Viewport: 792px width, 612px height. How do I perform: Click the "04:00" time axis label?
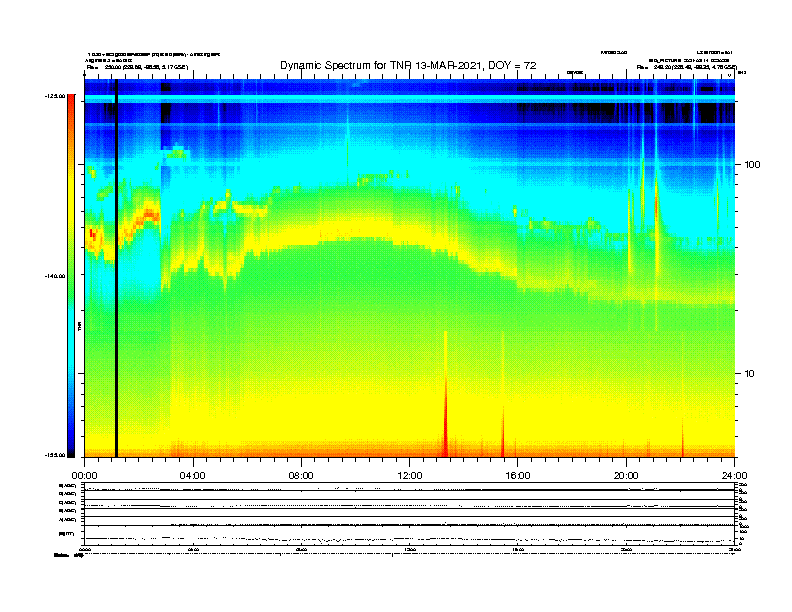pos(193,476)
